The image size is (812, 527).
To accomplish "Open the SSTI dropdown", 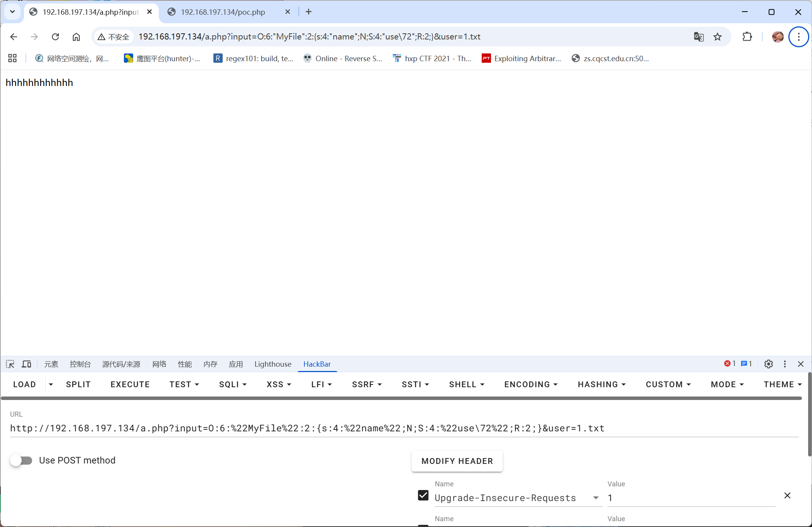I will click(x=415, y=385).
